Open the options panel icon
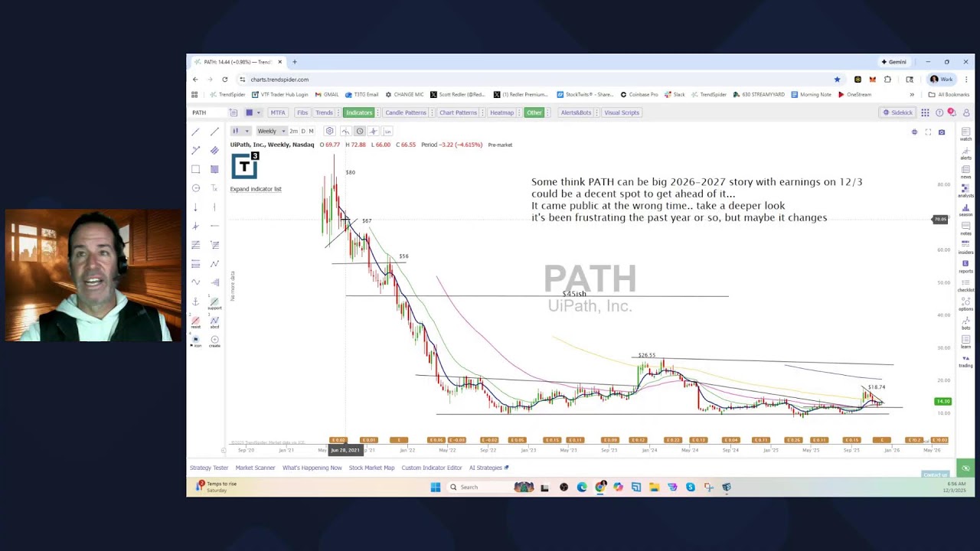Image resolution: width=980 pixels, height=551 pixels. (965, 304)
